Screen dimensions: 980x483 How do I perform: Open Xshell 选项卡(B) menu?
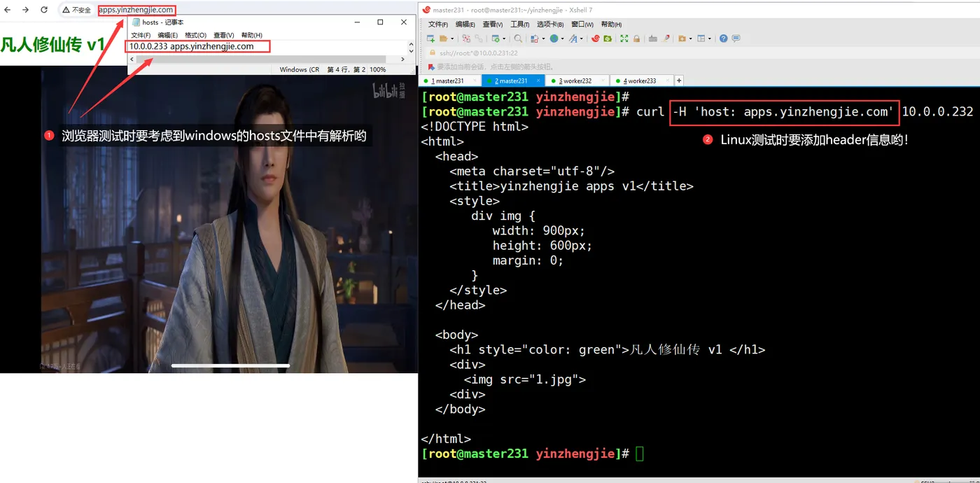(x=551, y=24)
